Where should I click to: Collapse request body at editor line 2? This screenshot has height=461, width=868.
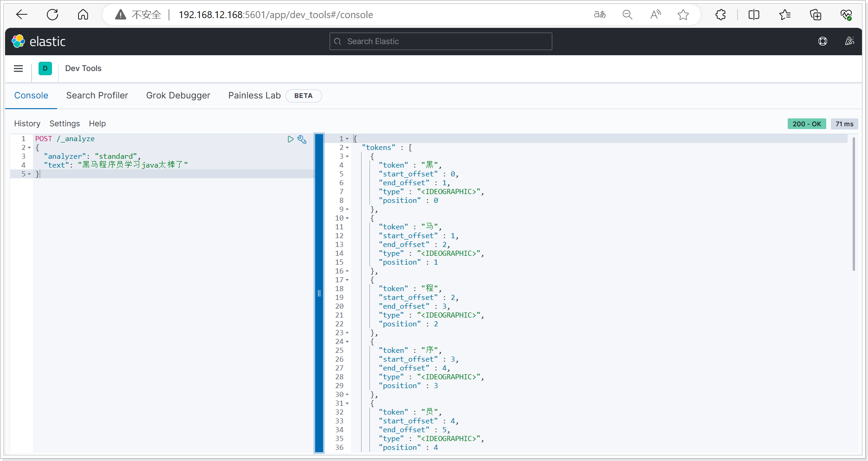click(x=30, y=148)
